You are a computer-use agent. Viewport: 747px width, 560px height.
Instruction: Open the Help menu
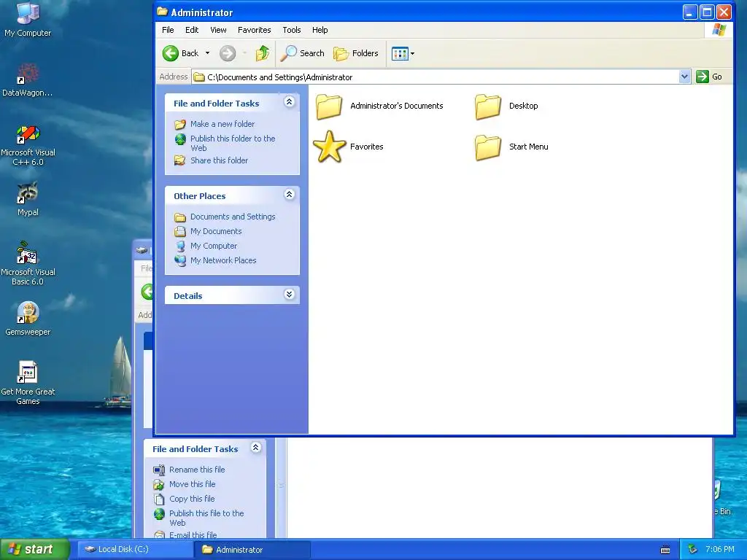tap(320, 29)
